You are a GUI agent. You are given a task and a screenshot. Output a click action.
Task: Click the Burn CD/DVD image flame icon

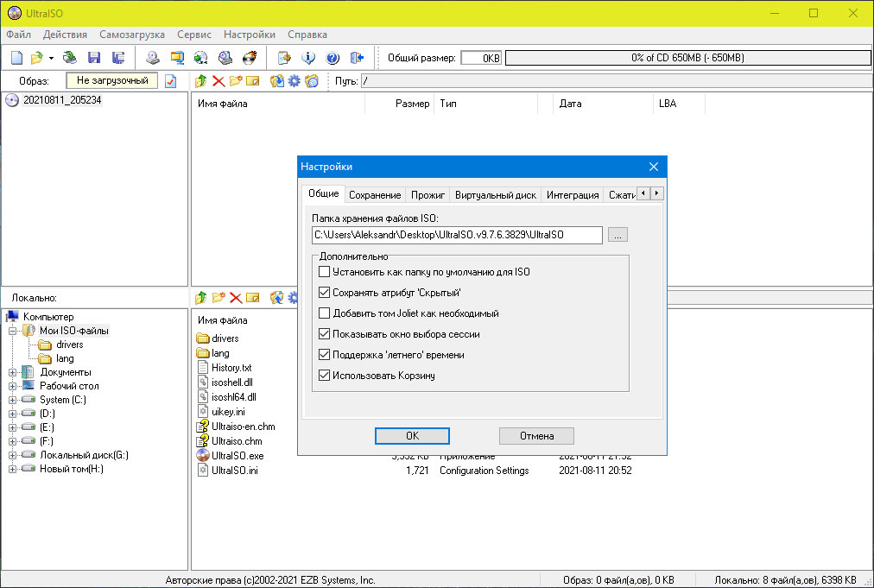click(250, 57)
